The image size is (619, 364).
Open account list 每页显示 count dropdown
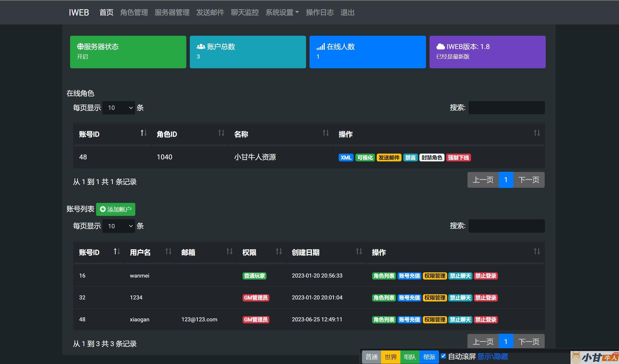point(119,226)
